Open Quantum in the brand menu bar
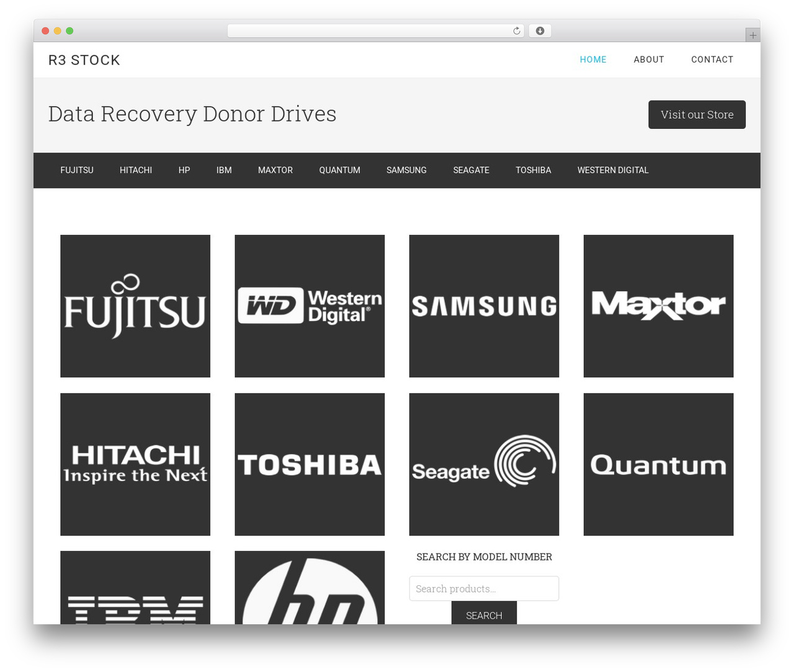The height and width of the screenshot is (672, 794). coord(339,170)
